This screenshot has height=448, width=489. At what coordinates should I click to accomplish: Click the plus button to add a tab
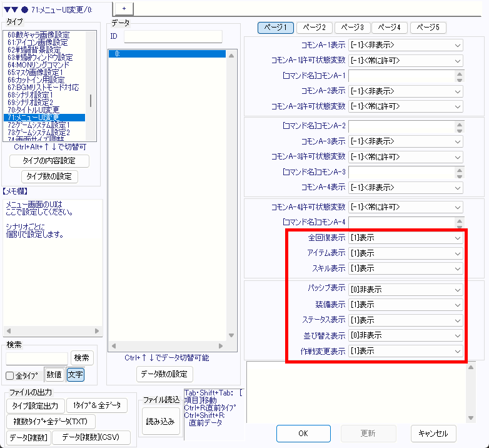coord(124,8)
